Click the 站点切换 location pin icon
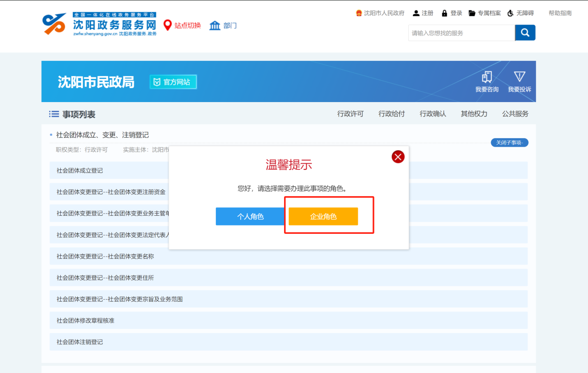588x373 pixels. 168,26
